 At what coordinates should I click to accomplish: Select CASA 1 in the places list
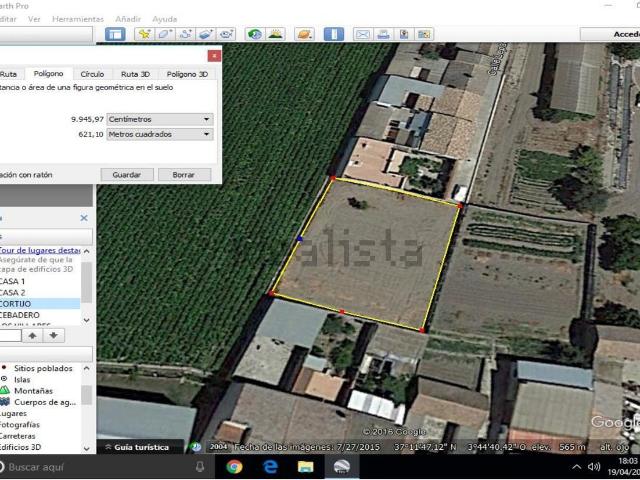point(14,281)
